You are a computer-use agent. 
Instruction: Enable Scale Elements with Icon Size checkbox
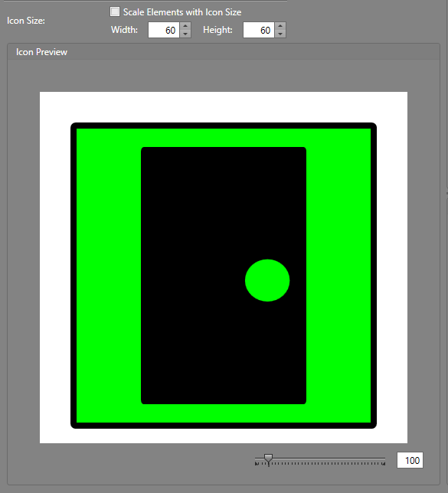[x=115, y=11]
